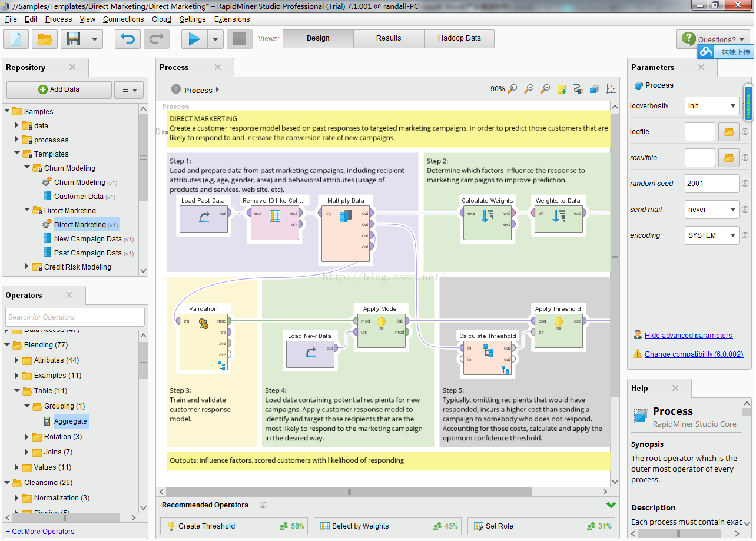This screenshot has height=541, width=756.
Task: Click the Questions? help button
Action: coord(713,39)
